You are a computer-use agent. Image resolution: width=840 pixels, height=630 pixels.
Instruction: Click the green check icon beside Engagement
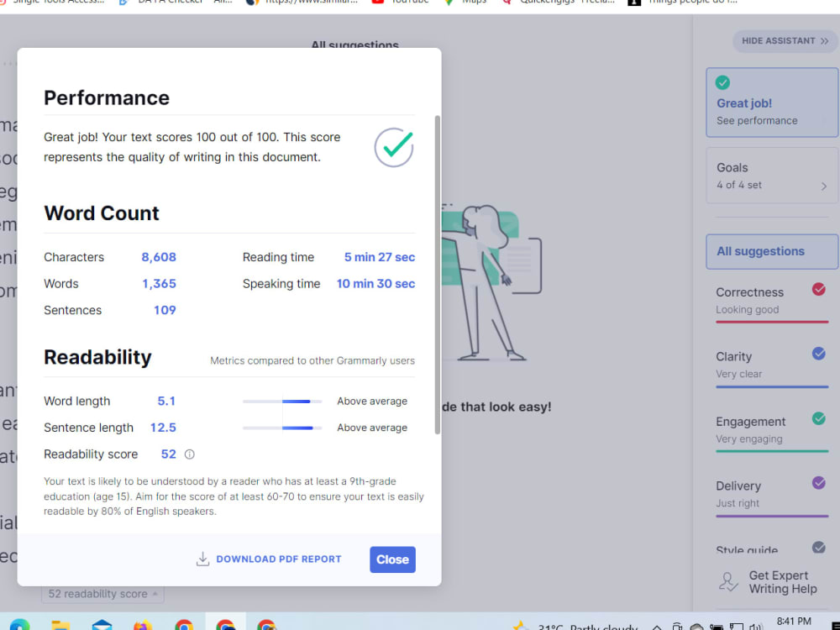click(818, 418)
